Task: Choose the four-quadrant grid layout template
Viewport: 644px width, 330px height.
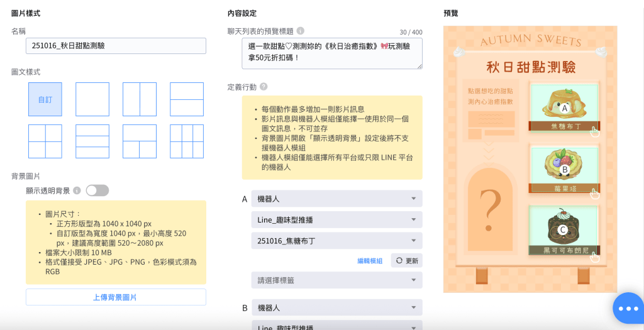Action: click(45, 141)
